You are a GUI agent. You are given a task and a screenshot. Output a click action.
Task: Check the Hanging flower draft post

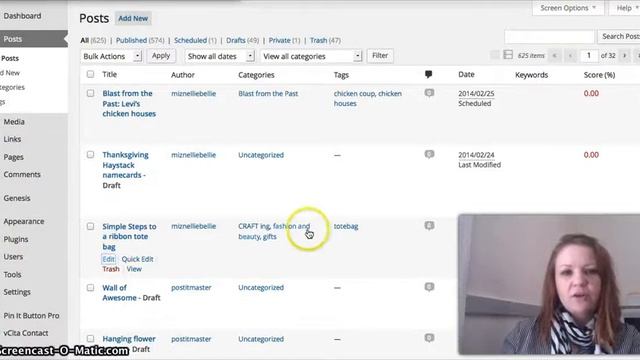point(90,339)
